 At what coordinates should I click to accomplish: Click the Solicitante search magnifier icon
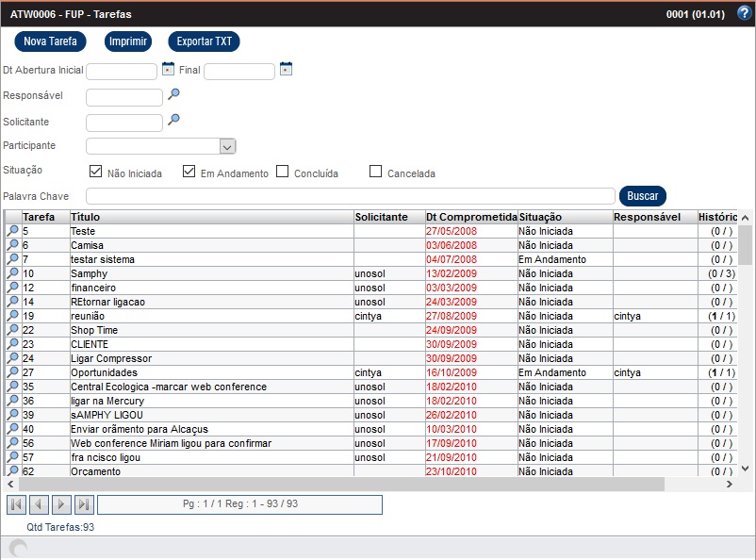click(x=173, y=120)
